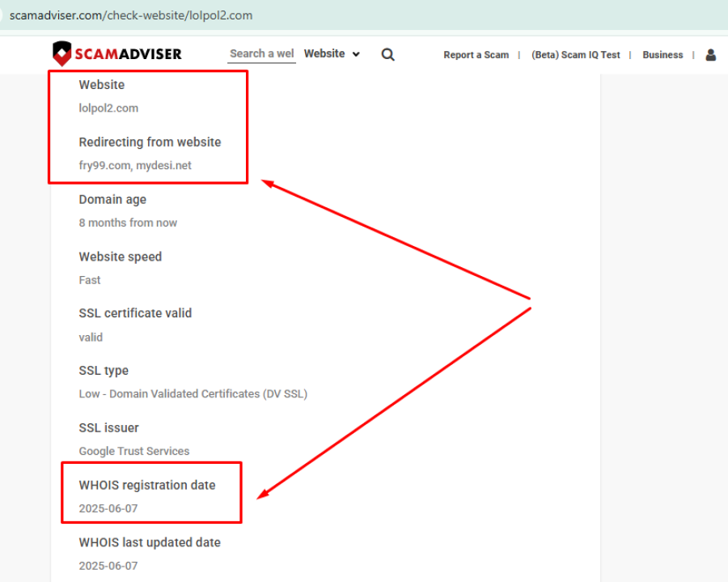Select the 8 months from now value

(128, 223)
